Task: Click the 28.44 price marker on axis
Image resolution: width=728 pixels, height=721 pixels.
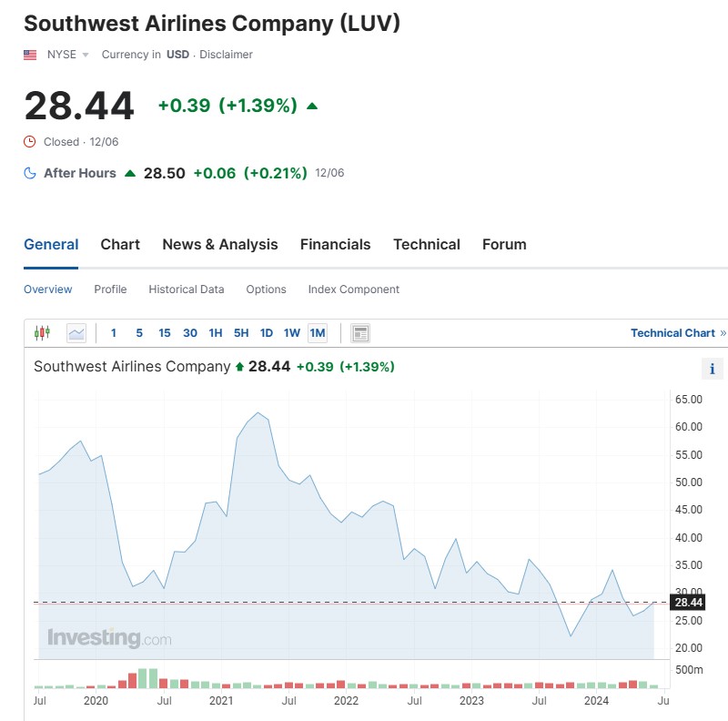Action: (x=688, y=603)
